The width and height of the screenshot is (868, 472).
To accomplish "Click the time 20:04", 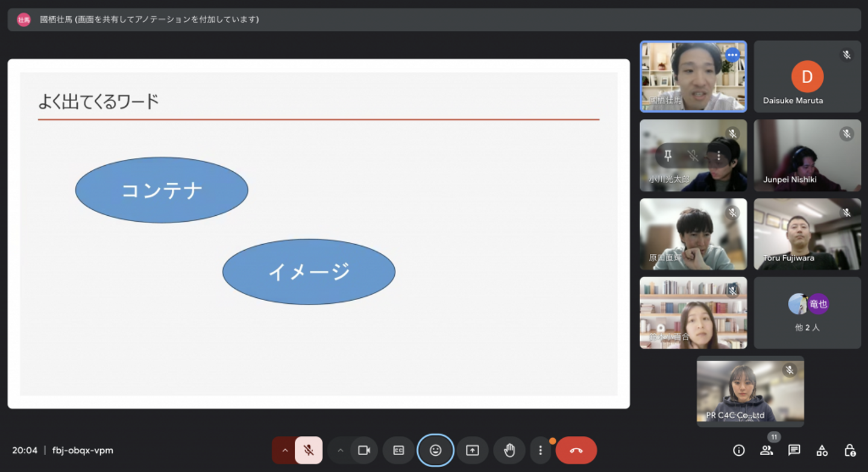I will [25, 450].
